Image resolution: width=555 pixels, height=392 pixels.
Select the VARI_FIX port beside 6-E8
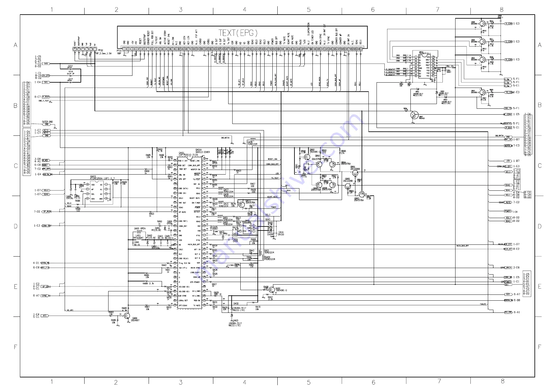[x=45, y=268]
